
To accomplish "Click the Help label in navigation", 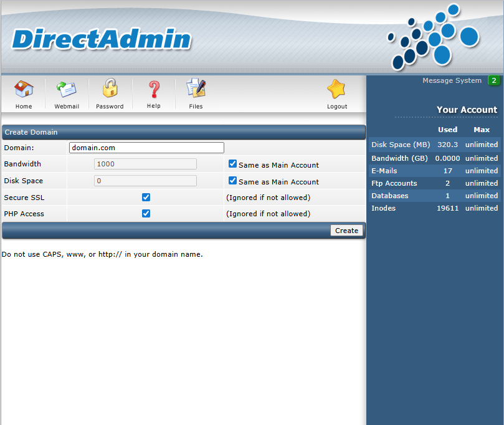I will click(154, 106).
